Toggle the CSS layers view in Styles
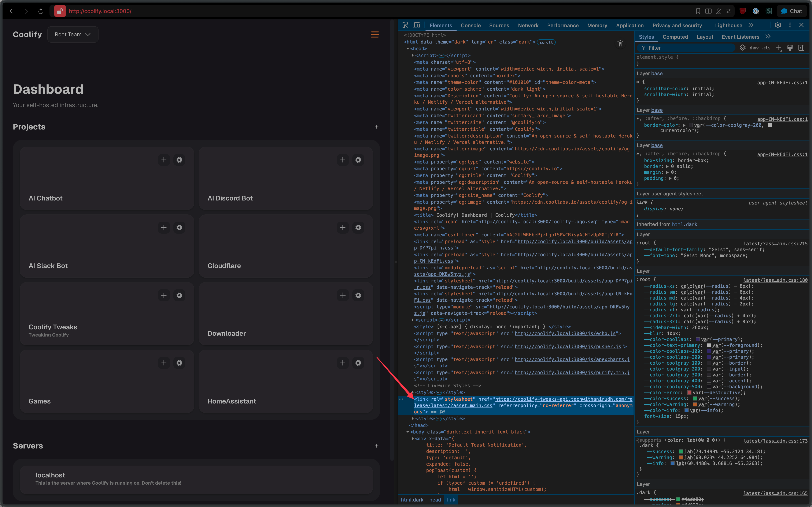Viewport: 812px width, 507px height. (x=743, y=48)
